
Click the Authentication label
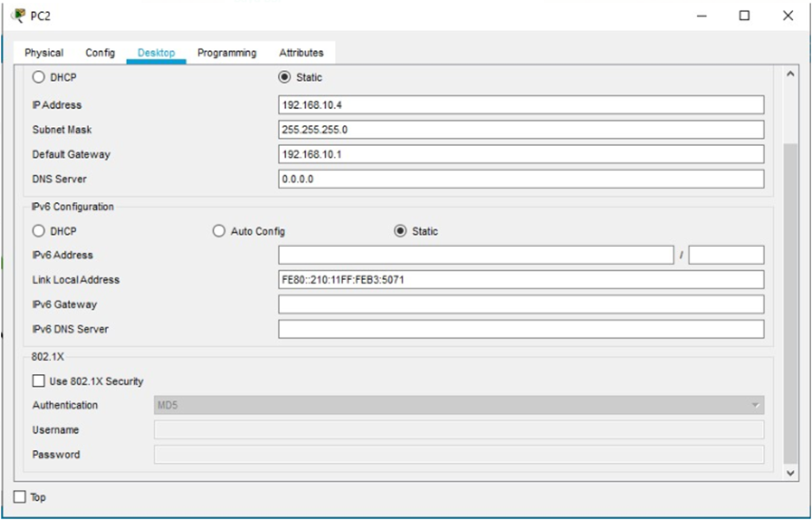(65, 405)
